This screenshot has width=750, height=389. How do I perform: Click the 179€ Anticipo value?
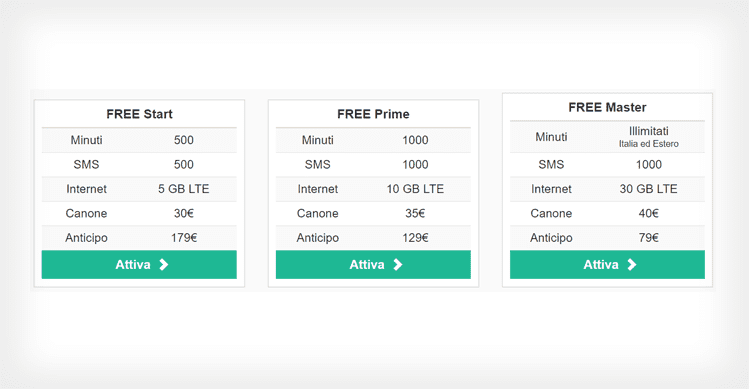[x=184, y=238]
